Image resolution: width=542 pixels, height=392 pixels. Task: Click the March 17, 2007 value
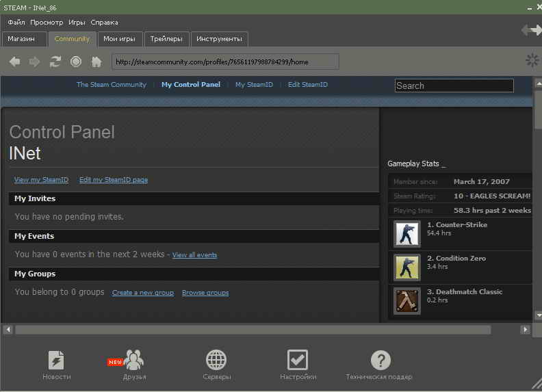pyautogui.click(x=482, y=182)
